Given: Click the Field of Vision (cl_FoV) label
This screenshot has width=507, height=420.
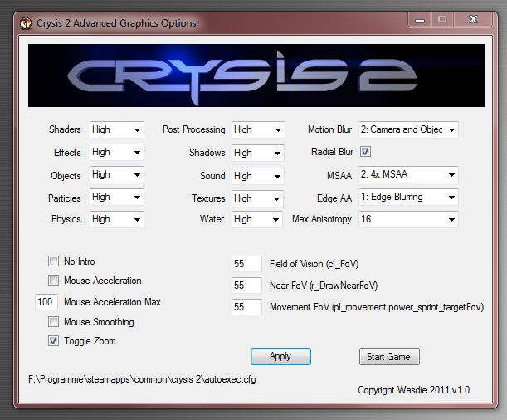Looking at the screenshot, I should click(314, 264).
